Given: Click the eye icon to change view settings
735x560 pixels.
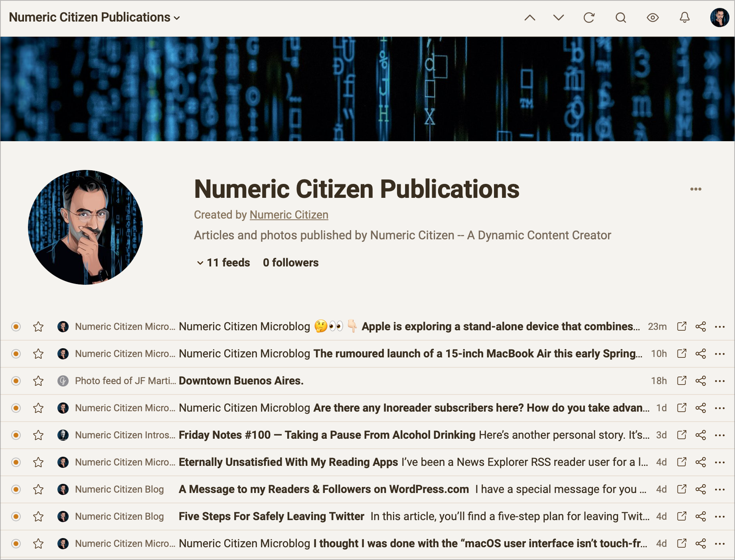Looking at the screenshot, I should (652, 18).
